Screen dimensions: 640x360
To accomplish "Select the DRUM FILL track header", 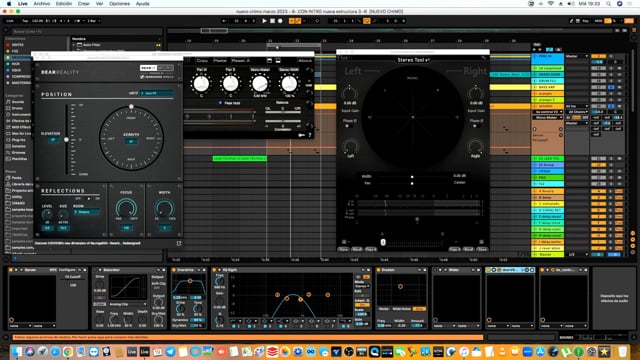I will pyautogui.click(x=547, y=81).
